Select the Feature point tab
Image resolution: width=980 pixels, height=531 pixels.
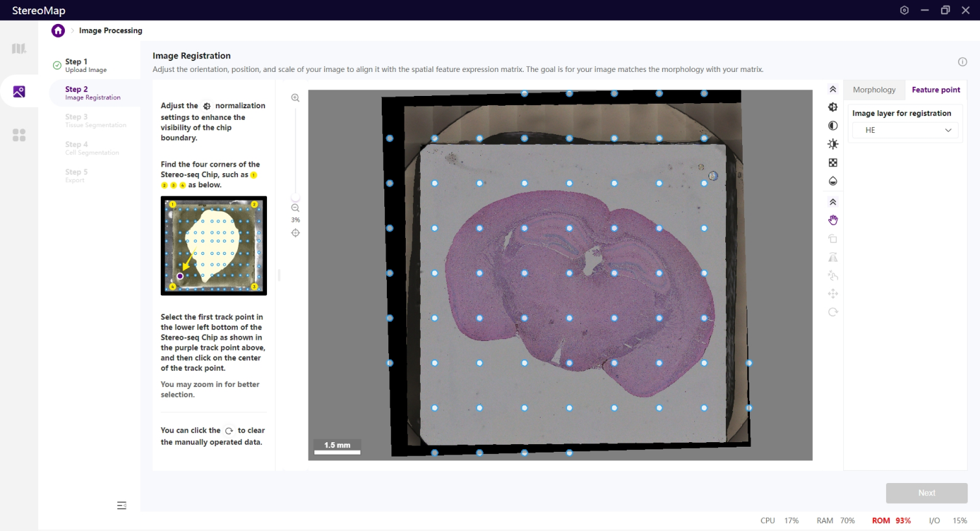click(935, 90)
